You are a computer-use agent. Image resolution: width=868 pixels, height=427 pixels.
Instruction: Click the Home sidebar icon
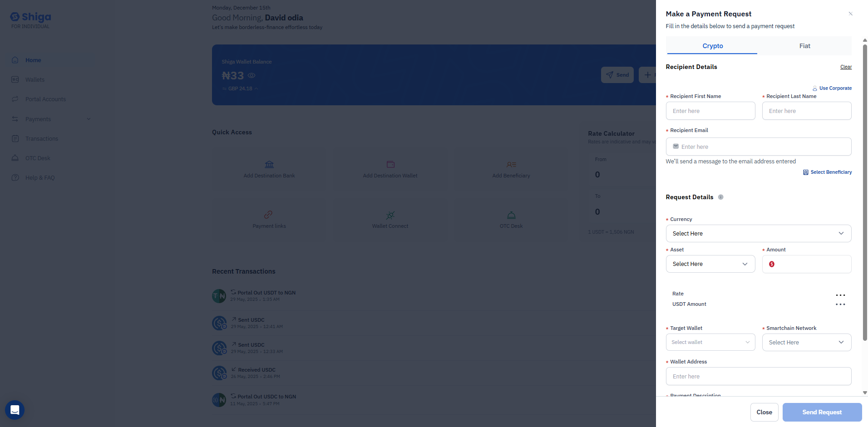tap(15, 60)
